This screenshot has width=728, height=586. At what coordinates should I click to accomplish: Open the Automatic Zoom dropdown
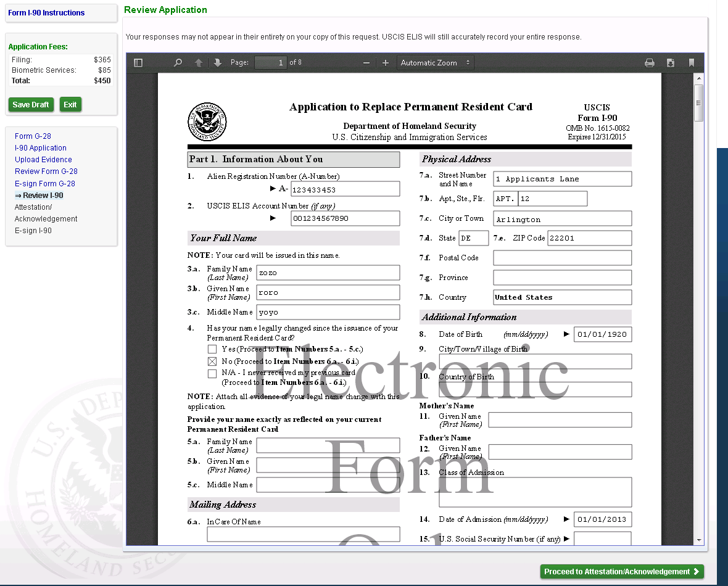(x=435, y=62)
